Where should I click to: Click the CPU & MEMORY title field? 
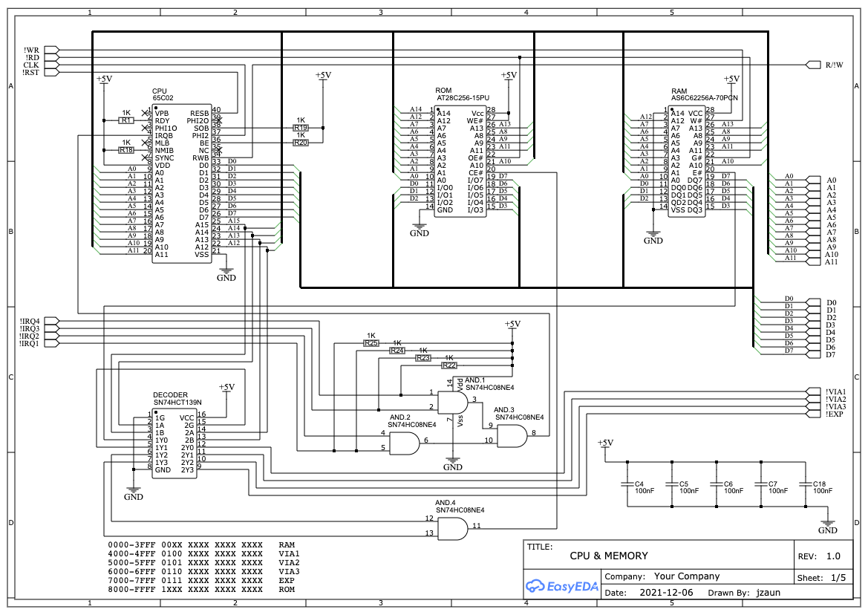coord(609,556)
